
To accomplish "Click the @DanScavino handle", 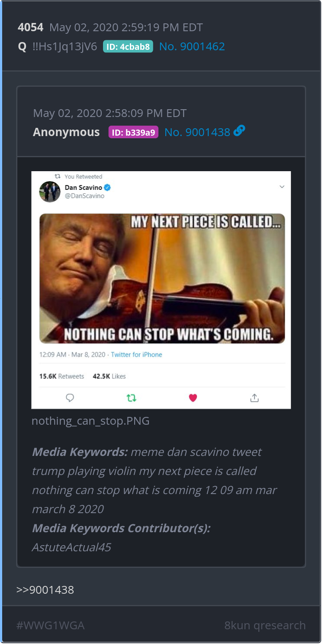I will point(84,196).
